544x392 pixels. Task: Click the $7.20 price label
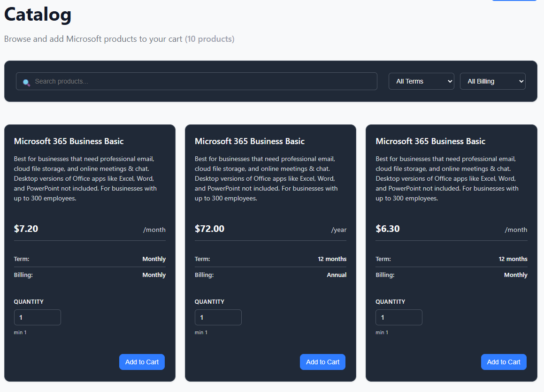pyautogui.click(x=26, y=229)
